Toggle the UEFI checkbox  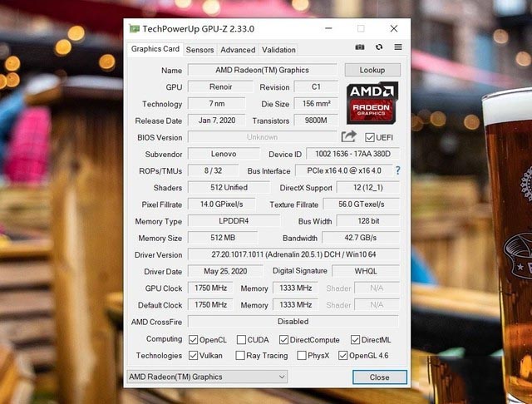[369, 137]
